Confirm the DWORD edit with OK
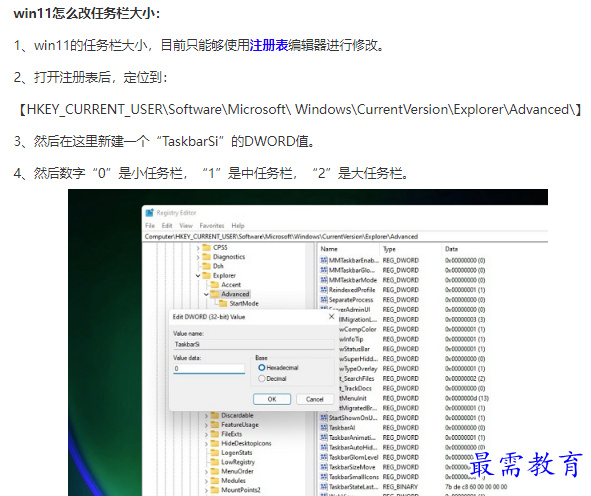The height and width of the screenshot is (496, 591). pyautogui.click(x=272, y=399)
